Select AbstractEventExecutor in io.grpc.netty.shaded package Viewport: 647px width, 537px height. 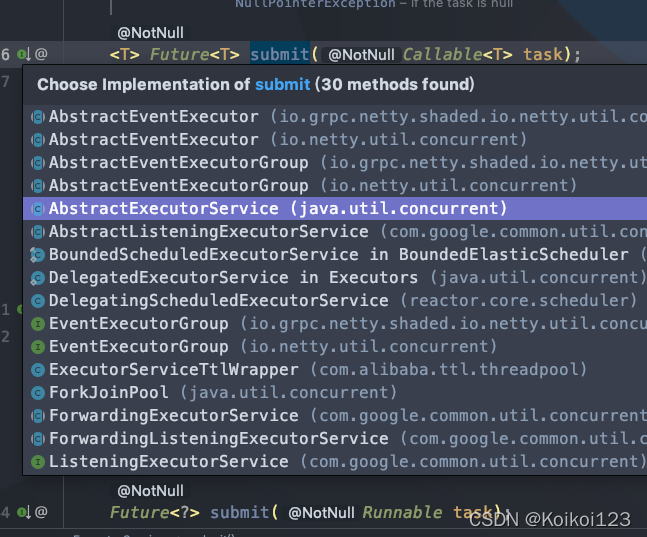(x=335, y=117)
